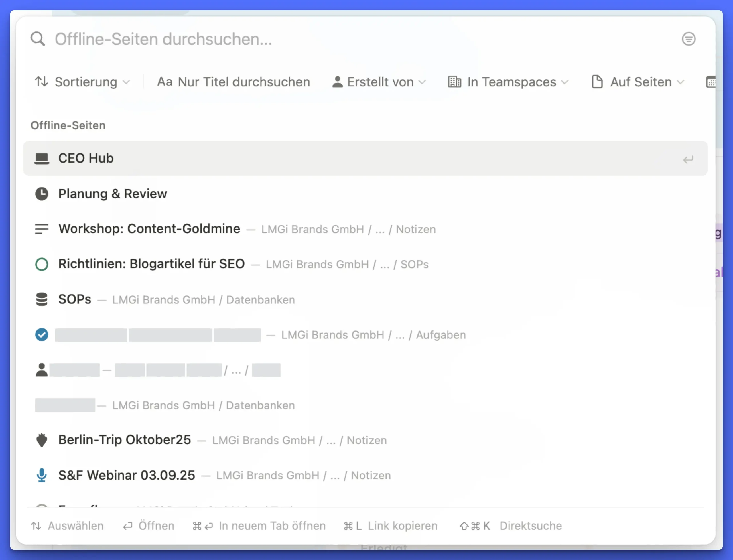Click the Direktsuche shortcut hint
This screenshot has height=560, width=733.
pos(530,526)
